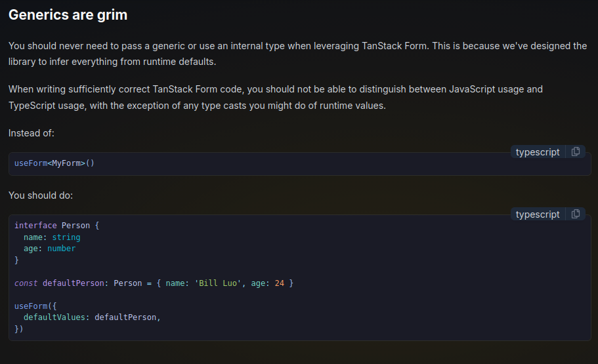
Task: Click the useForm<MyForm>() code line
Action: [54, 163]
